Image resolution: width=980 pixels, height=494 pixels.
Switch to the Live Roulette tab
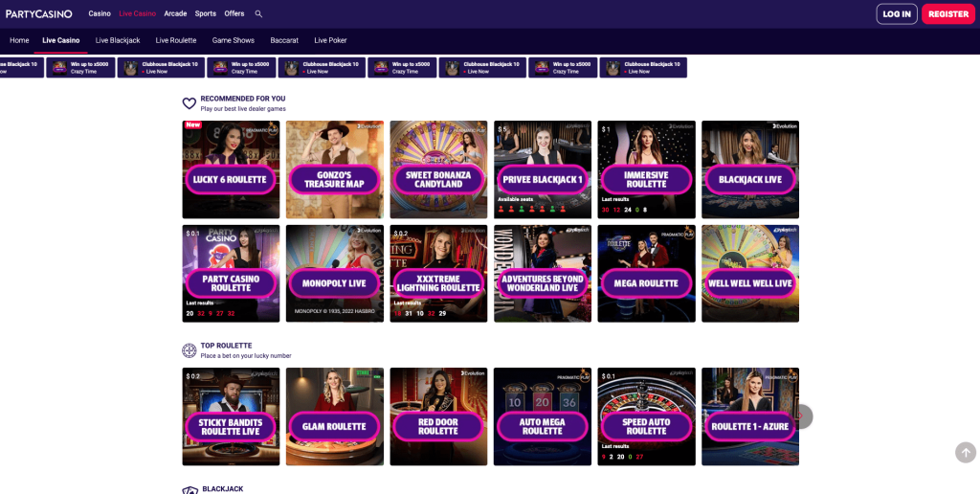coord(176,40)
